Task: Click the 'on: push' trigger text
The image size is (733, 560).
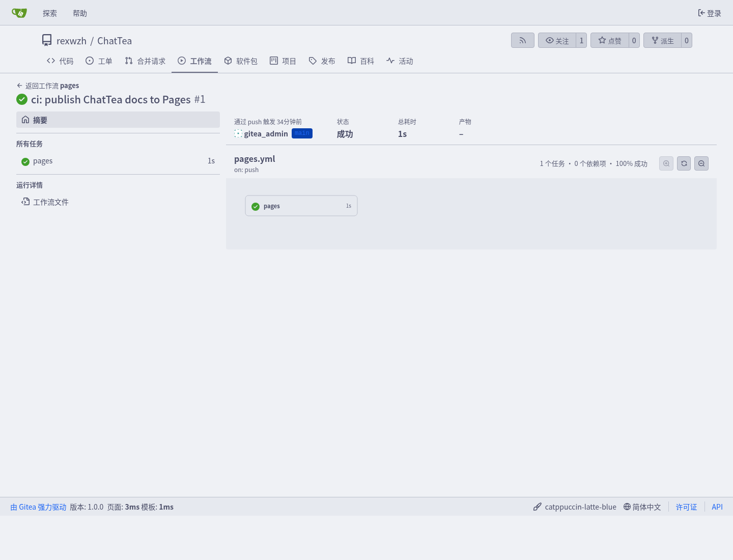Action: pos(246,170)
